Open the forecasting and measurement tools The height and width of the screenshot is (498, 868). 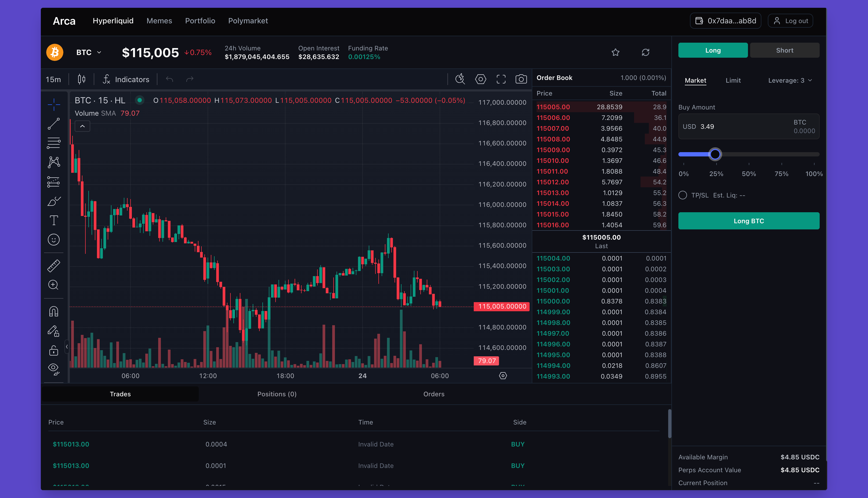coord(54,182)
